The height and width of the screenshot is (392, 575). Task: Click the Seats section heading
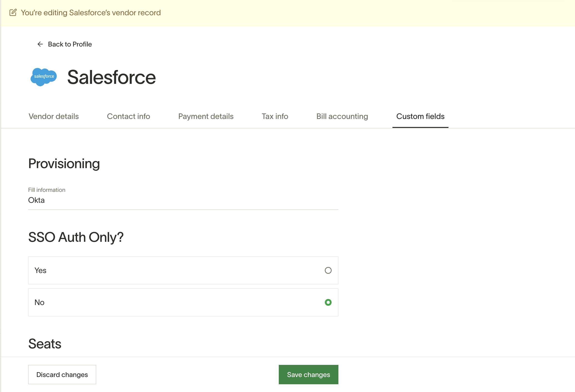tap(45, 343)
